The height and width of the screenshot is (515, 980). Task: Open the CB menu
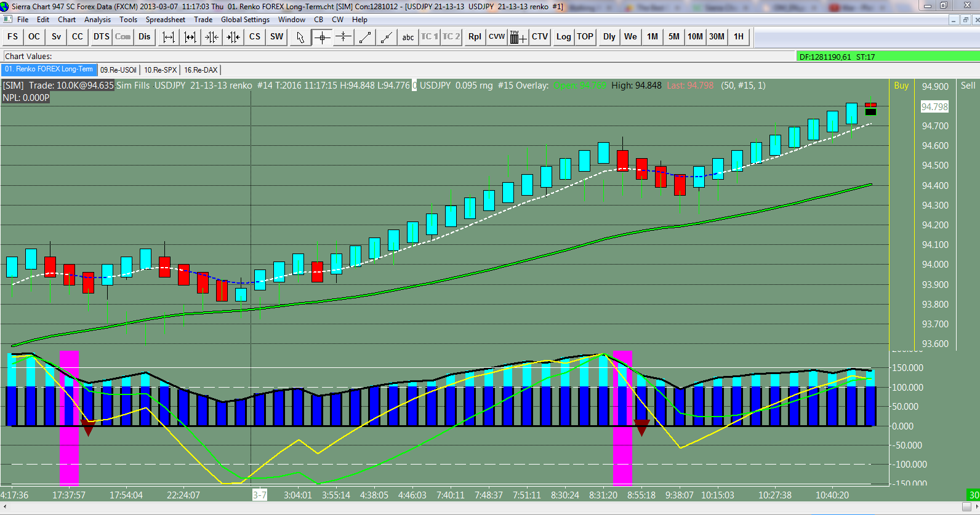coord(319,20)
